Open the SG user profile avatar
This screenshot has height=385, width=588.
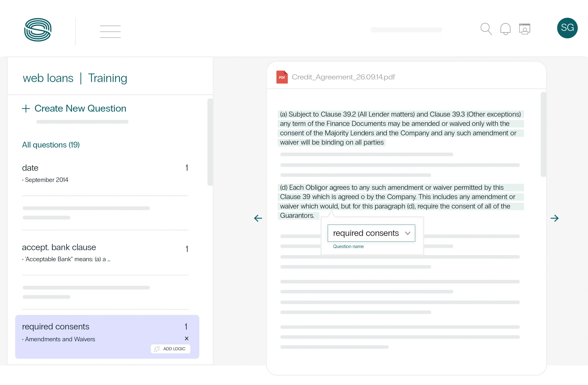tap(567, 28)
